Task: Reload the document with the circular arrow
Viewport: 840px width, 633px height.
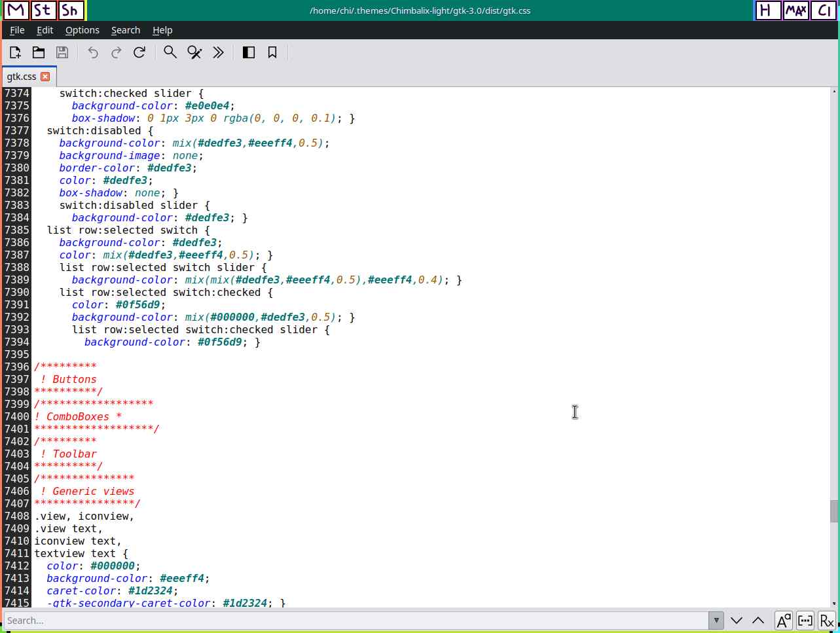Action: click(139, 52)
